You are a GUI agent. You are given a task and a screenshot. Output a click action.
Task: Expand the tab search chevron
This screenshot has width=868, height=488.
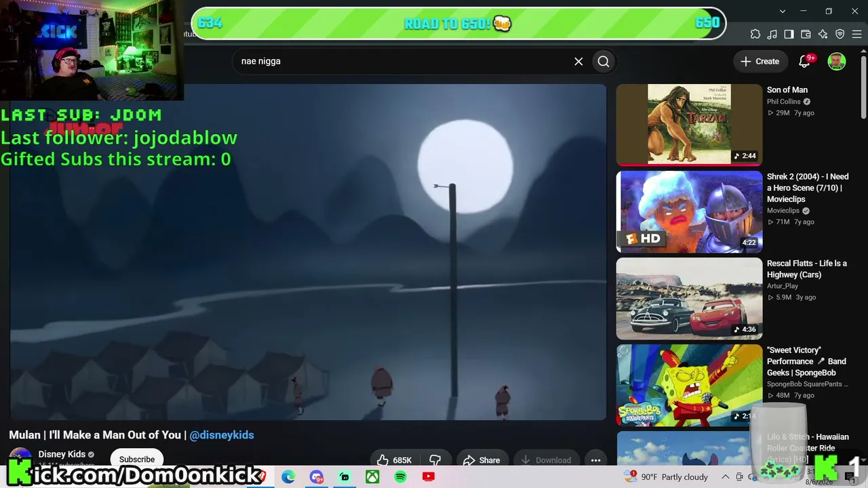click(x=783, y=12)
